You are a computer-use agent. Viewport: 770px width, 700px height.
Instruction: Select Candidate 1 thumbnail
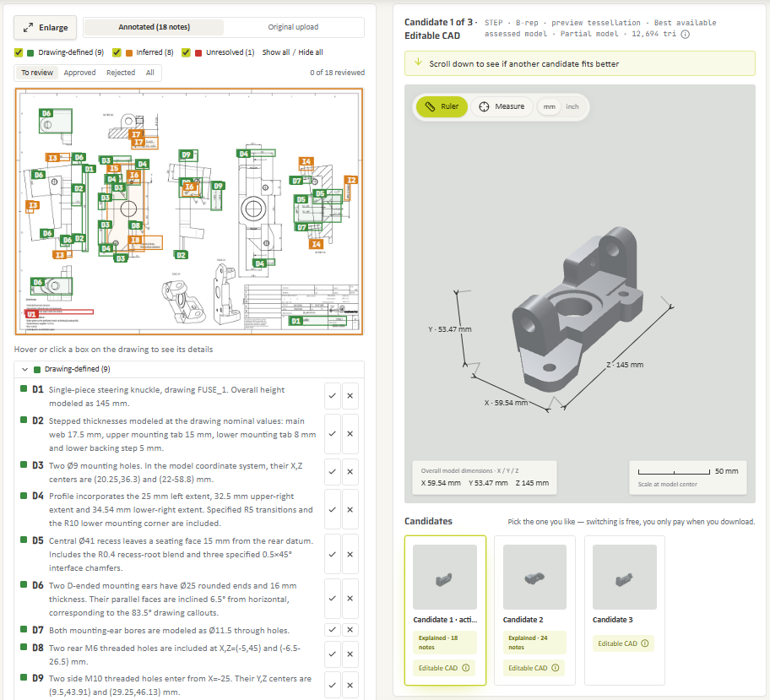[x=445, y=578]
